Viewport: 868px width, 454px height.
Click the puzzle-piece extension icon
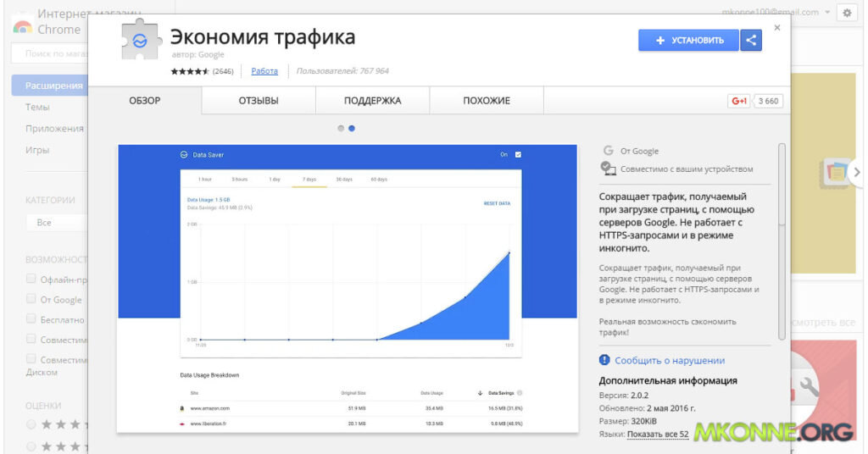coord(141,39)
